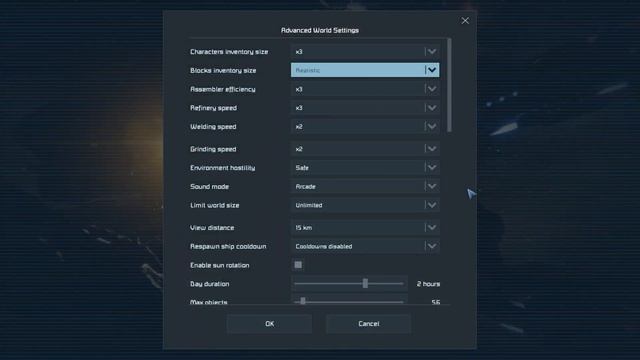
Task: Click the Limit world size label
Action: click(x=215, y=205)
